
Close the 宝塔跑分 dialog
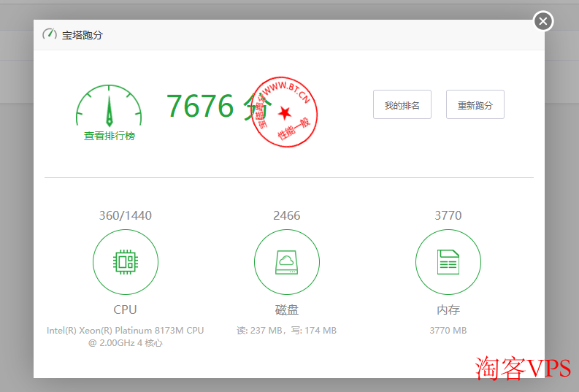click(543, 21)
